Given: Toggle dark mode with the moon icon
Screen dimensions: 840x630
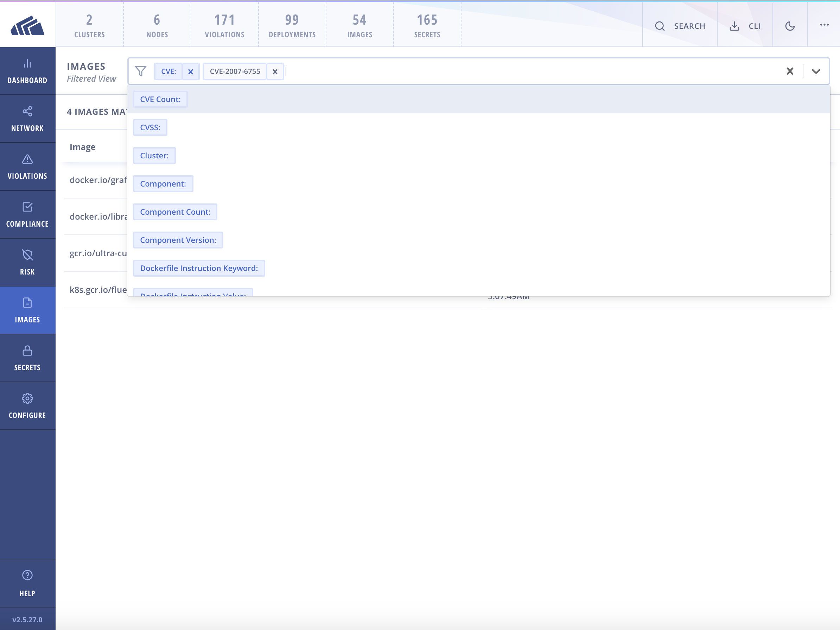Looking at the screenshot, I should tap(790, 26).
